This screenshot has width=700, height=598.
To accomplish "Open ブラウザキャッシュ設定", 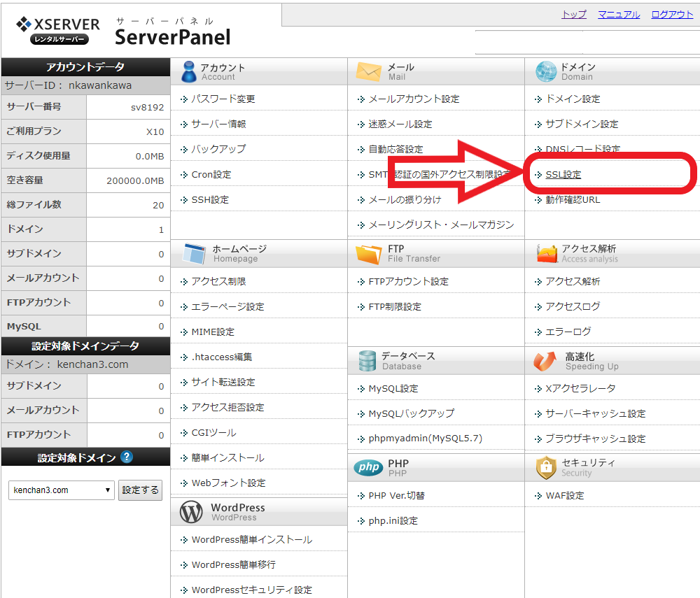I will [x=596, y=439].
